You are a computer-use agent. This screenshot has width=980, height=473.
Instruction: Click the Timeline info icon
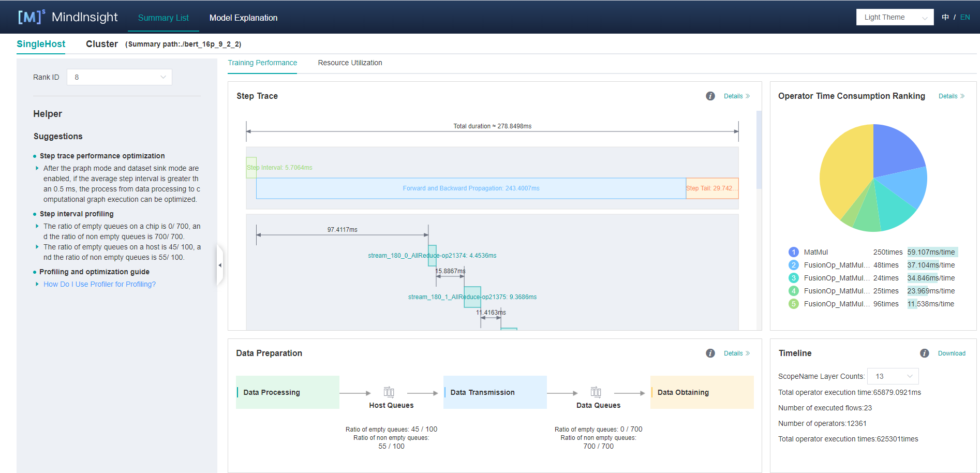[925, 353]
